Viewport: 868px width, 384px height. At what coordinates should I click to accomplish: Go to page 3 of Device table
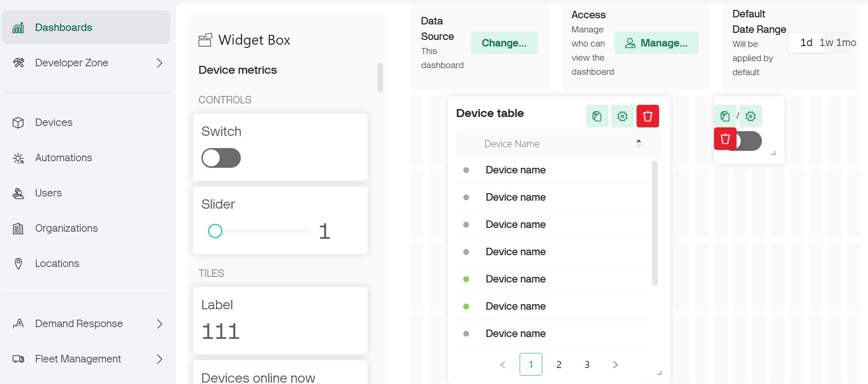click(x=587, y=364)
